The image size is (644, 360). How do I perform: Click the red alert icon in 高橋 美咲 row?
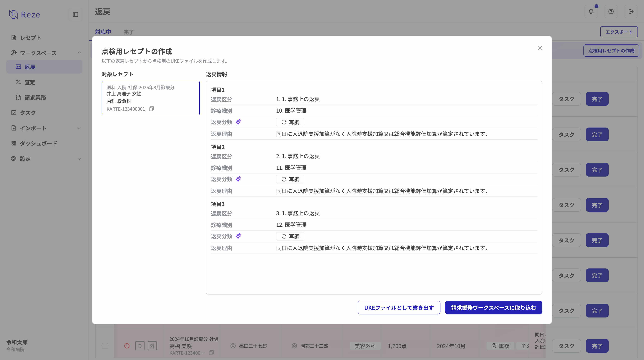click(127, 346)
